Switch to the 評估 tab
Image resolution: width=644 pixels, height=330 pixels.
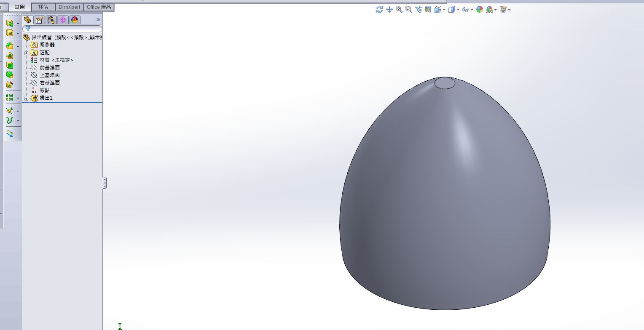[43, 7]
